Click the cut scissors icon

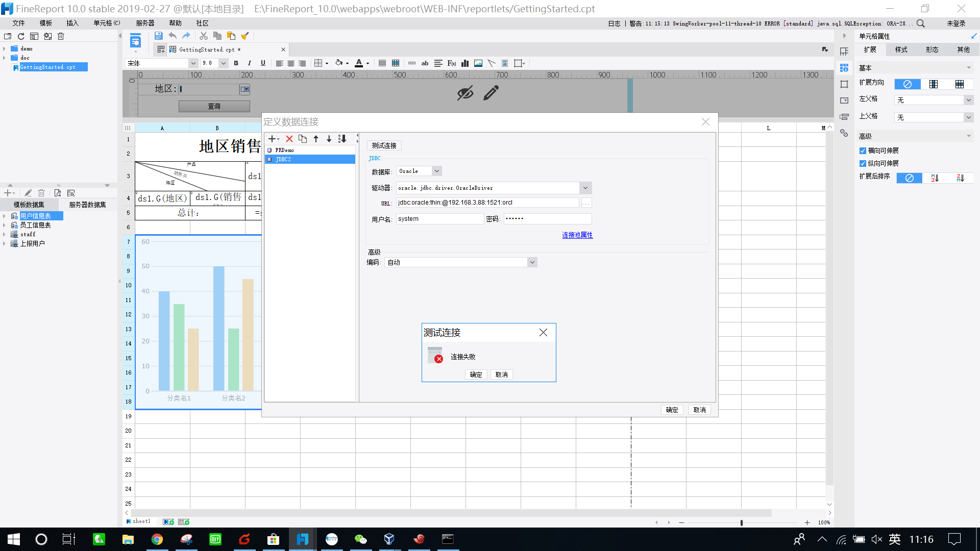pyautogui.click(x=204, y=36)
